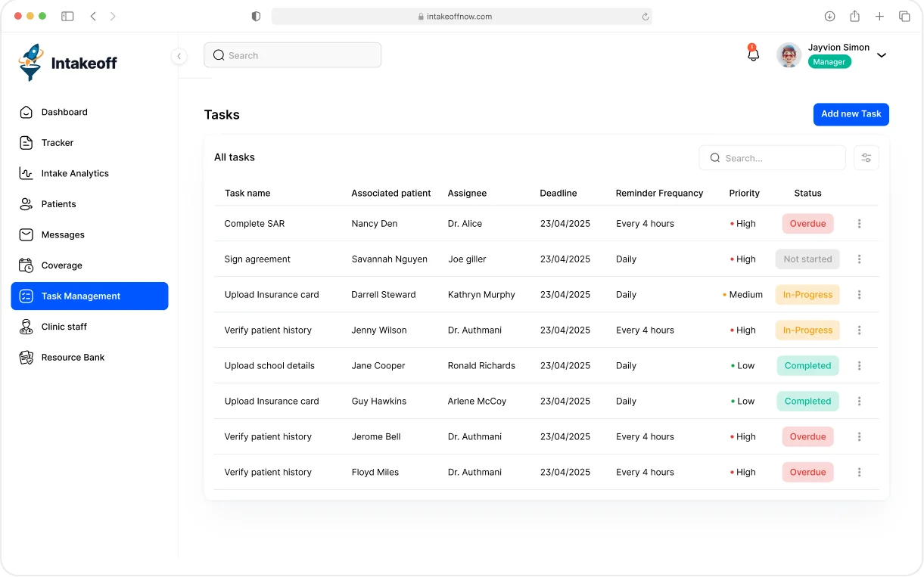This screenshot has height=577, width=924.
Task: Click the Complete SAR task name
Action: (254, 224)
